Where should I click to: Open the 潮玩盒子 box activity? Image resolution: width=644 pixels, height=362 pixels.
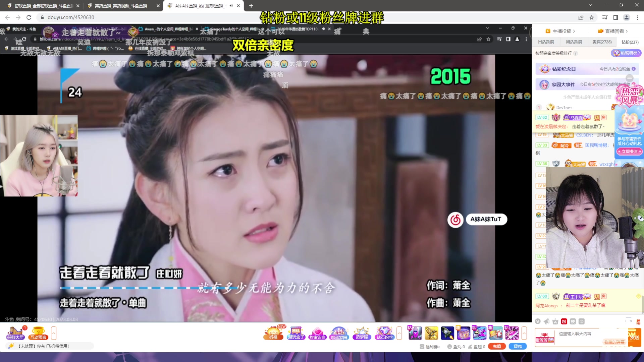(296, 333)
